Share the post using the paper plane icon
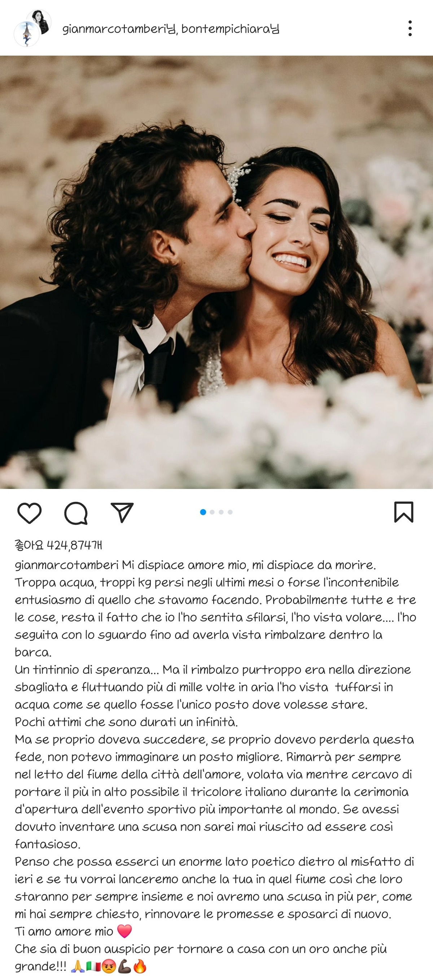433x980 pixels. pos(122,512)
